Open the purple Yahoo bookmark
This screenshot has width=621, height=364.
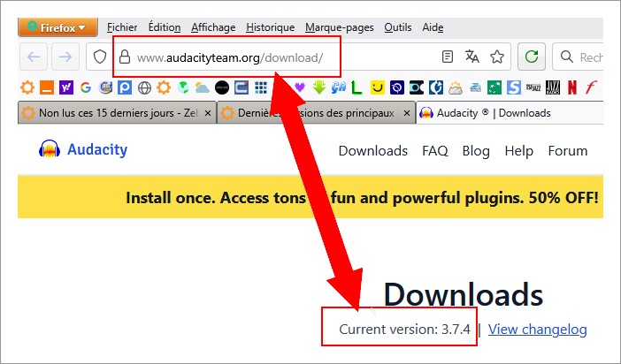tap(66, 87)
